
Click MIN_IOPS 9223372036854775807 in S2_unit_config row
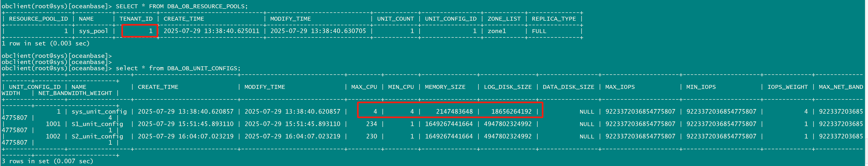click(721, 136)
